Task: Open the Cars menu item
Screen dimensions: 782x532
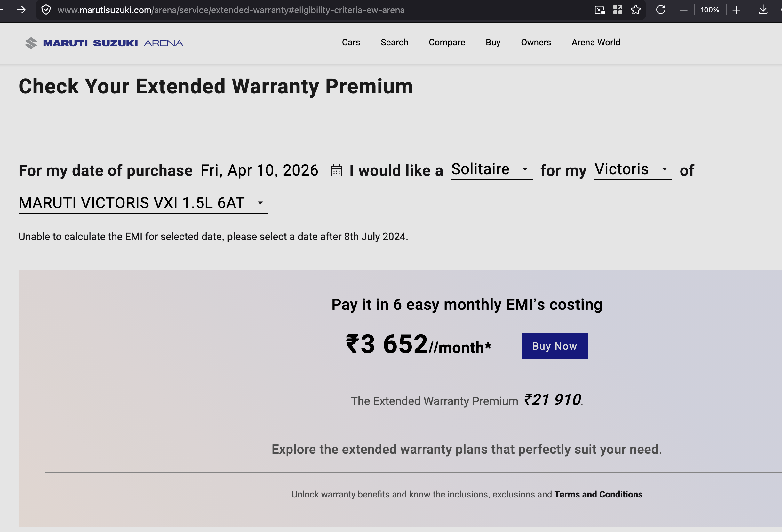Action: [x=351, y=43]
